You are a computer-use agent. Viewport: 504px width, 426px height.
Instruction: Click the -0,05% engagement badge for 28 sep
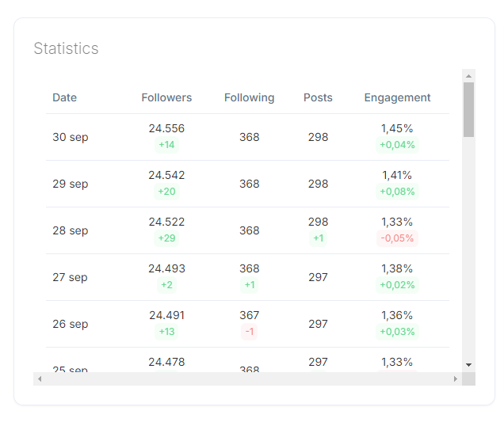point(397,238)
